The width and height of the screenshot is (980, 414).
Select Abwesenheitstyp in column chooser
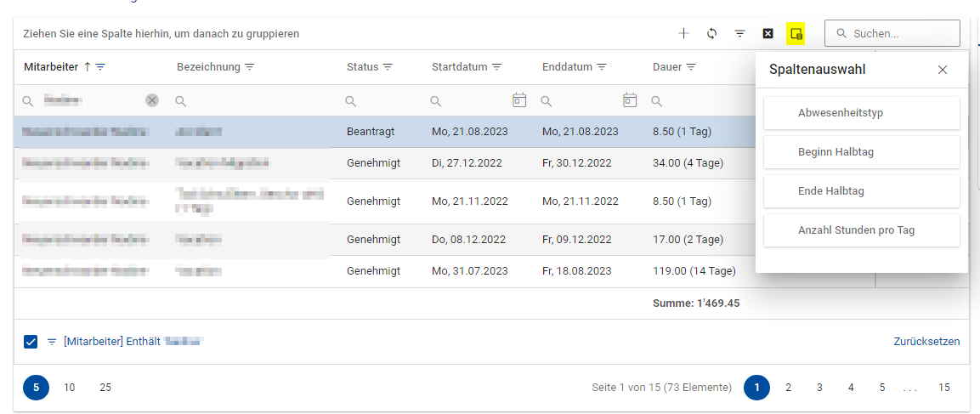tap(861, 113)
